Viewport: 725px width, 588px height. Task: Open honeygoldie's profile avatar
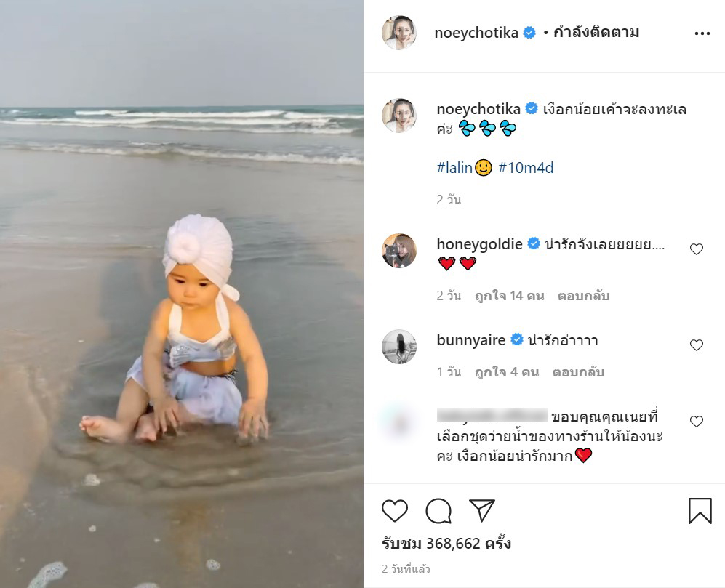[x=399, y=251]
